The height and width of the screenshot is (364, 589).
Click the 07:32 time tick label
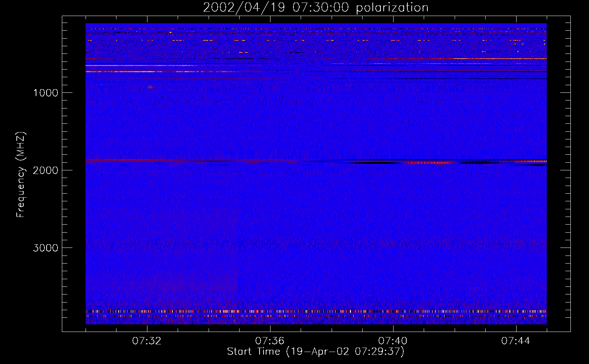[x=147, y=341]
